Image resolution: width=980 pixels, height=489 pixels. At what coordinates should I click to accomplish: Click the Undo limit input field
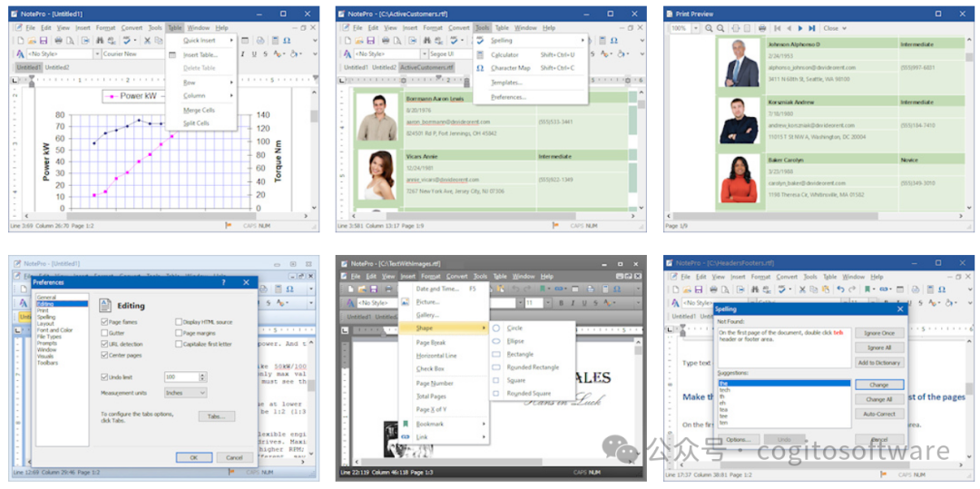182,377
